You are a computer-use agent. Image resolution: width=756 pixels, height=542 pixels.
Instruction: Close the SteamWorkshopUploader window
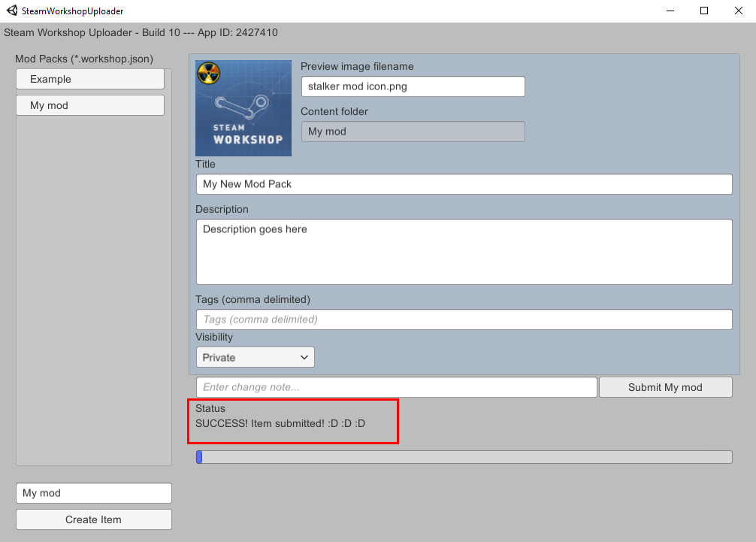[x=738, y=11]
